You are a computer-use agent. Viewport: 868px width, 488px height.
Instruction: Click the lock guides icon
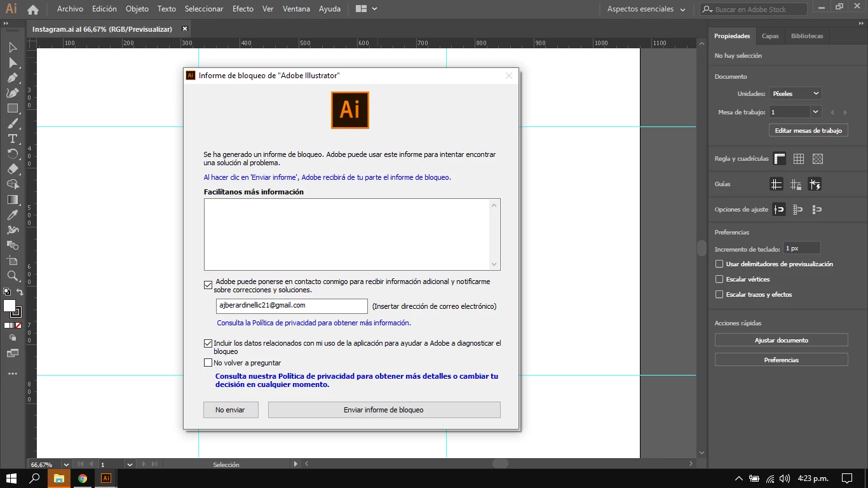pos(796,184)
